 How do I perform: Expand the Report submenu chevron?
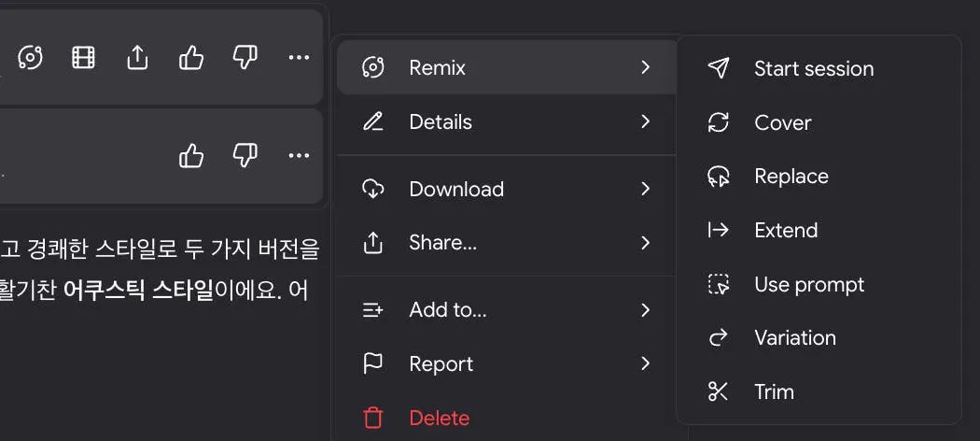coord(646,364)
